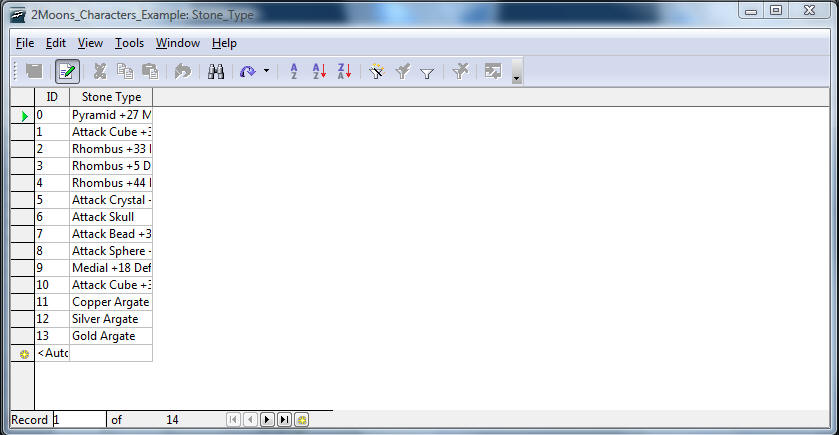This screenshot has height=435, width=839.
Task: Click the Data to Text icon
Action: point(492,72)
